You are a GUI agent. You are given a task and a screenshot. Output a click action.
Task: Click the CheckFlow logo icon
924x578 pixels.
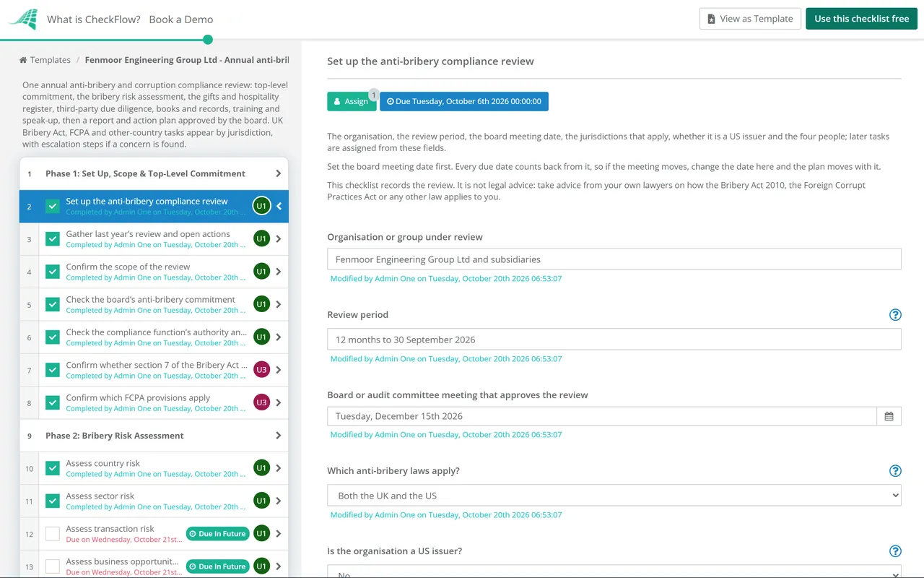tap(23, 19)
